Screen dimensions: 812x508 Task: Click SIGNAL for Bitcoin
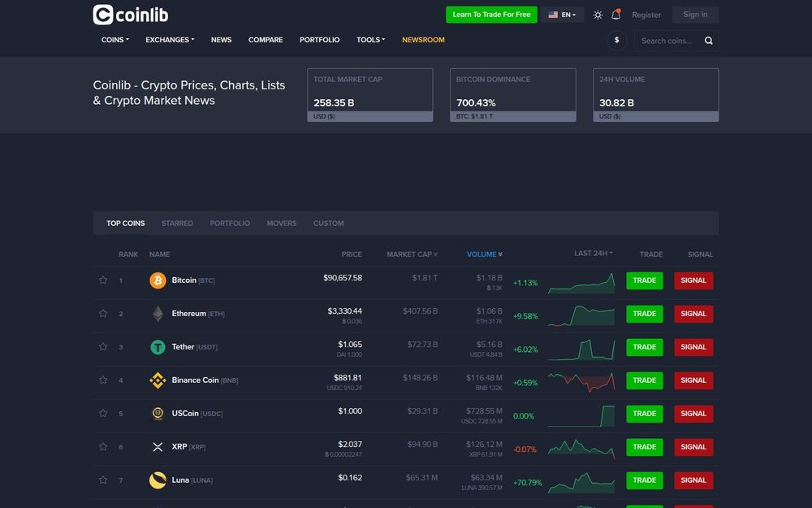pos(693,280)
